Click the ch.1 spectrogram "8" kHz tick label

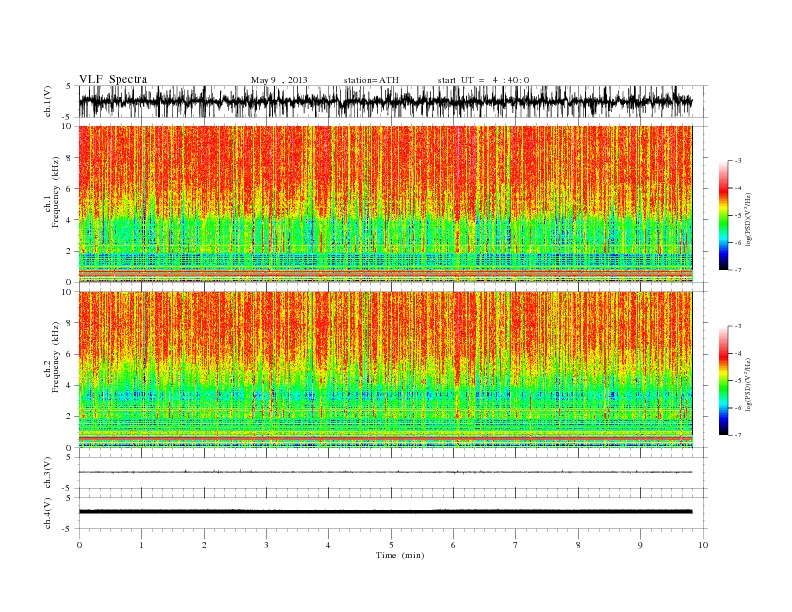tap(69, 158)
